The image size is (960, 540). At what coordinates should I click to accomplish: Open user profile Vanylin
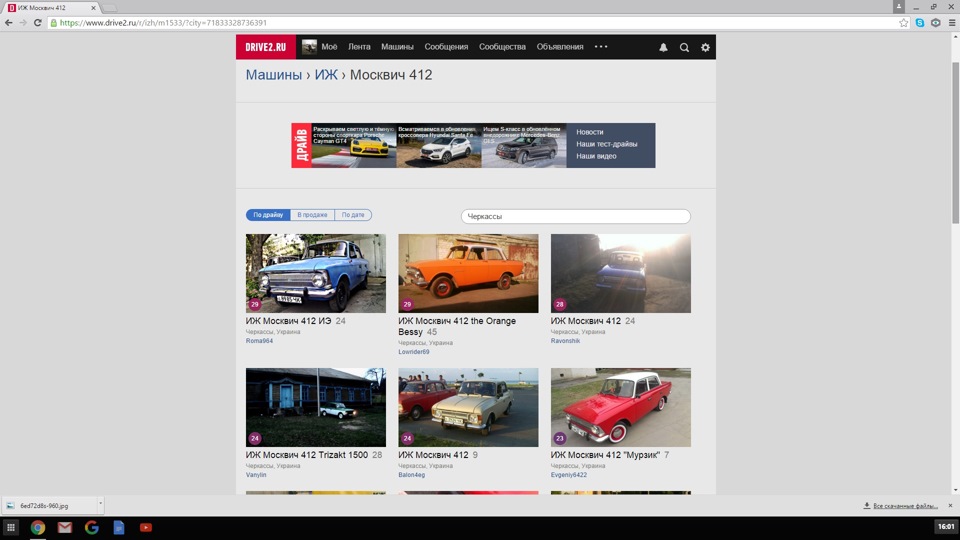pyautogui.click(x=256, y=475)
